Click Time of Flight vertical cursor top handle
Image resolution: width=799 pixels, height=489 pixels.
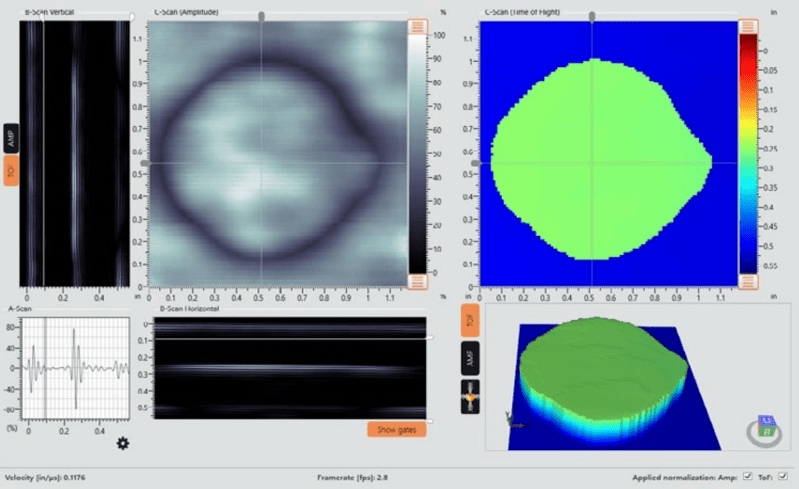pos(592,17)
